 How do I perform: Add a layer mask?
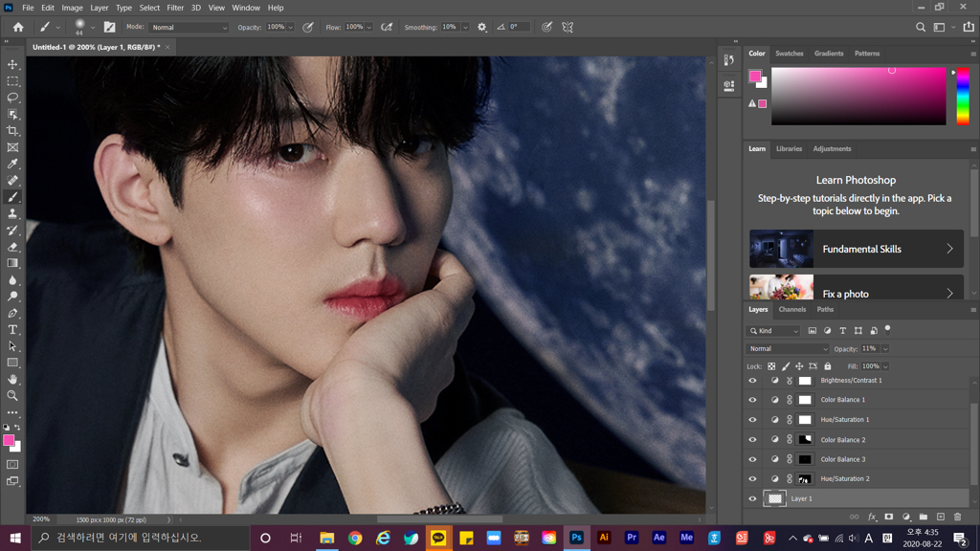(x=889, y=517)
